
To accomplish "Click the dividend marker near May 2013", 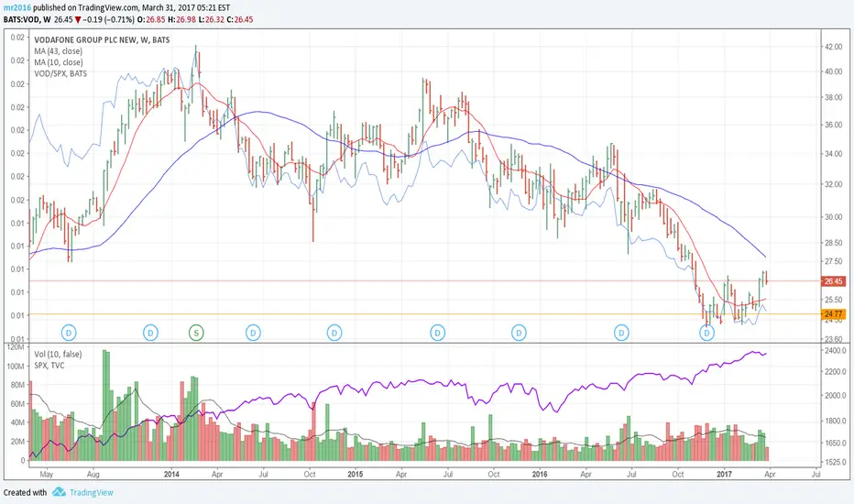I will coord(69,333).
